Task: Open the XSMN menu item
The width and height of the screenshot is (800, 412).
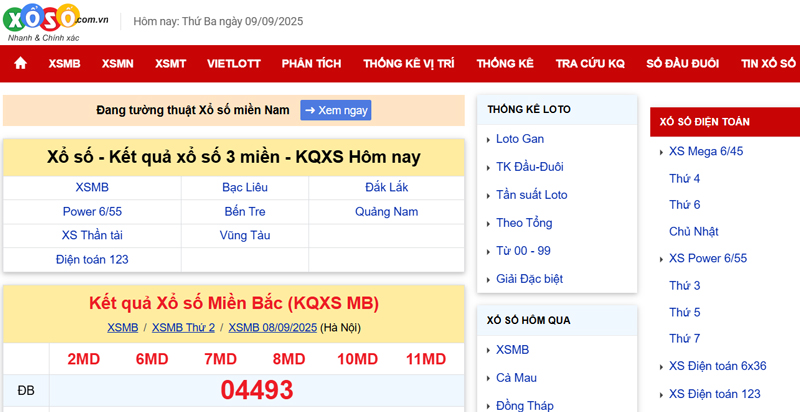Action: (x=117, y=64)
